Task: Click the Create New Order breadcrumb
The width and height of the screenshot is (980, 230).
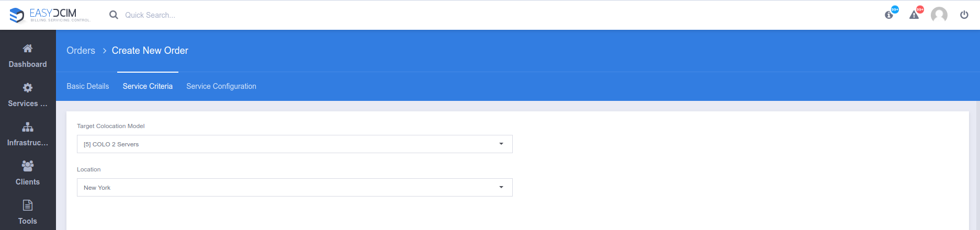Action: tap(150, 51)
